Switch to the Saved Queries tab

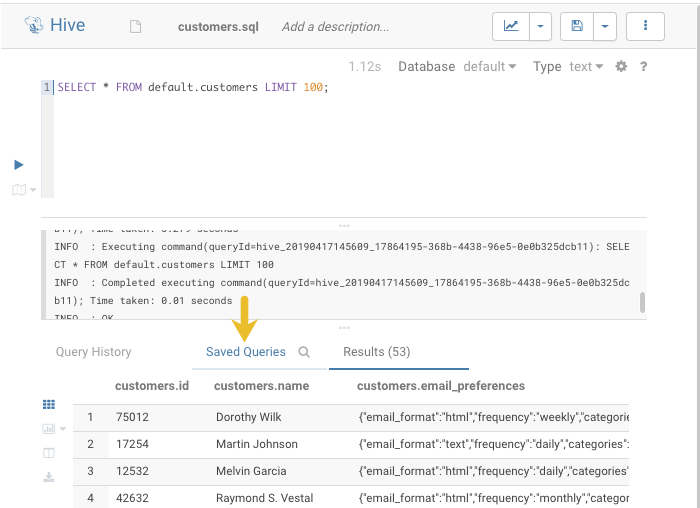pos(245,352)
